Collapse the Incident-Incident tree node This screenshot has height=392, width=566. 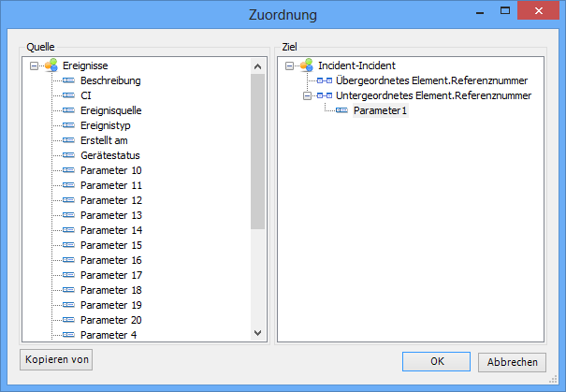coord(290,66)
